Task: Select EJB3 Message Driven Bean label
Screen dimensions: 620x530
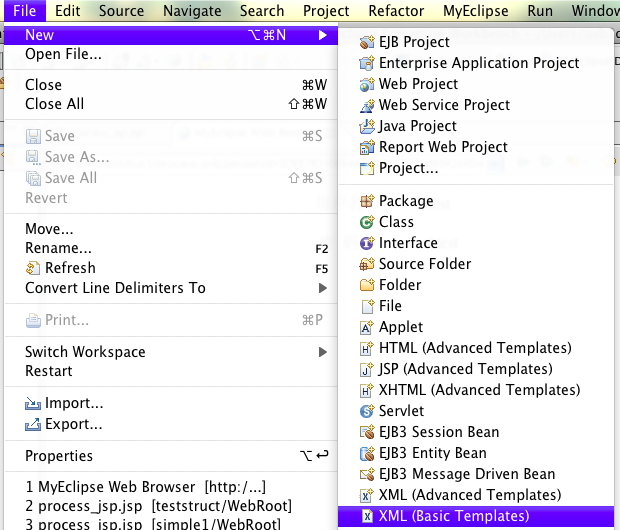Action: [467, 474]
